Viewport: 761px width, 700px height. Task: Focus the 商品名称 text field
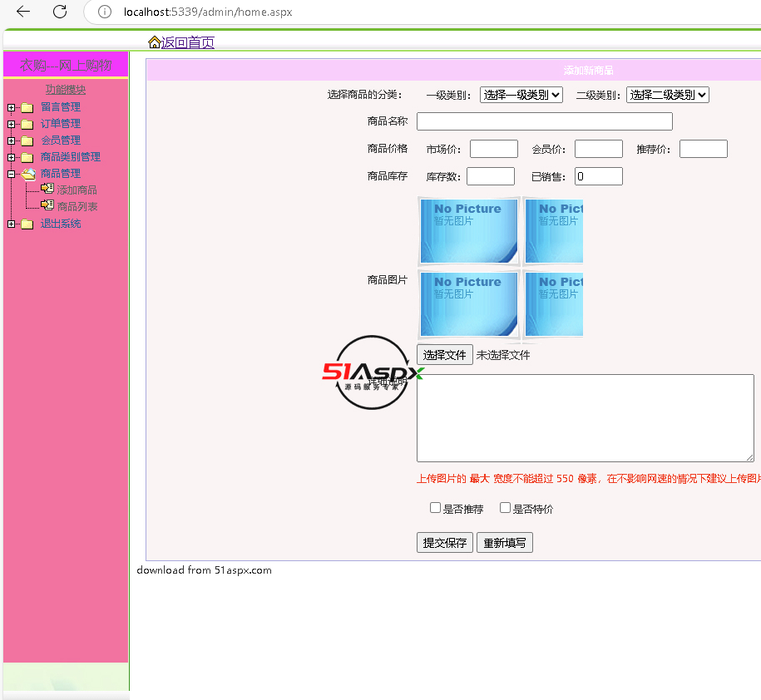click(545, 121)
